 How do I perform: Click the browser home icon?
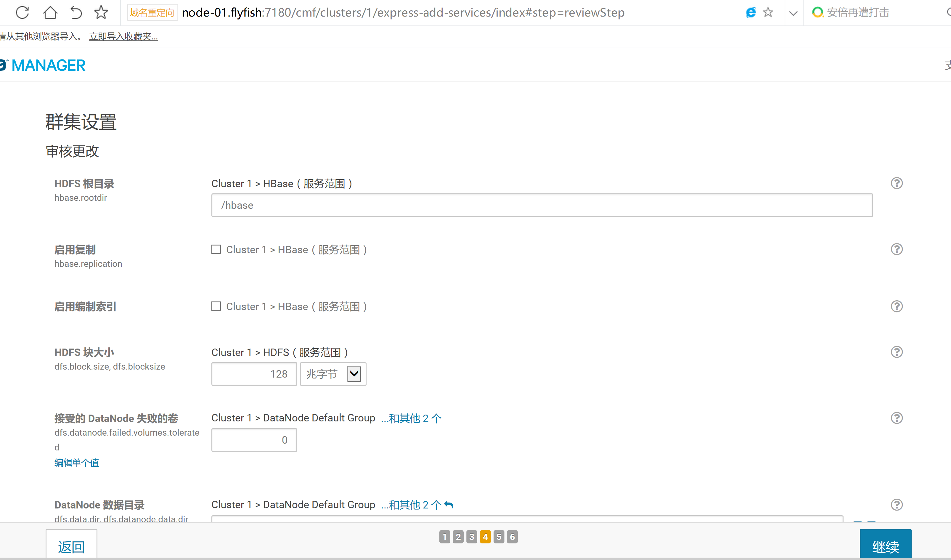point(50,12)
